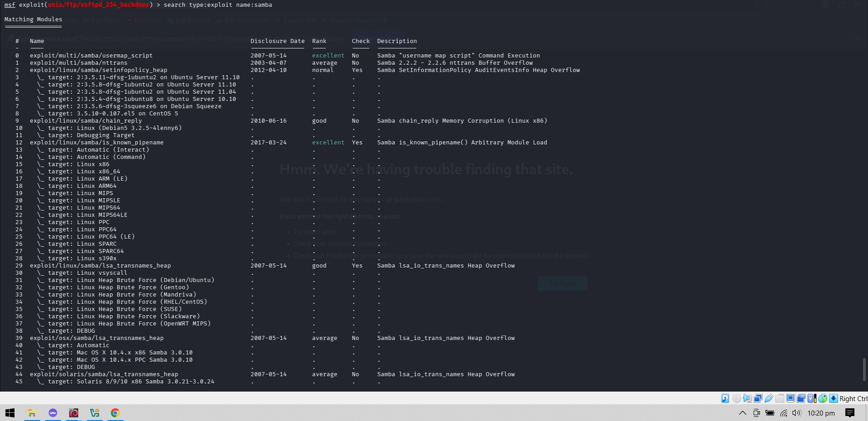Viewport: 868px width, 421px height.
Task: Click the 'Check' column header
Action: (x=361, y=41)
